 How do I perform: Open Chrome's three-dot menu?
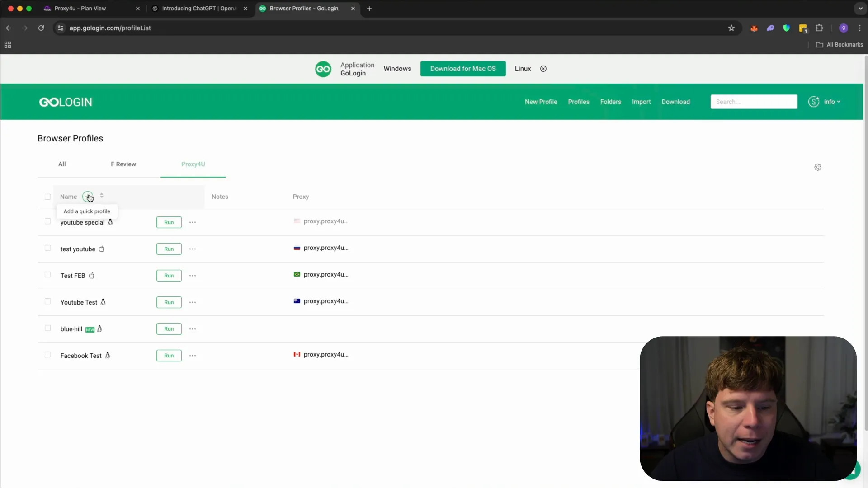[x=859, y=28]
